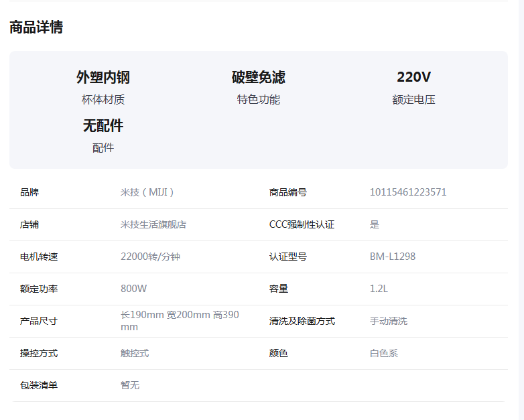Select the 白色系 color value
Viewport: 524px width, 420px height.
(x=384, y=353)
